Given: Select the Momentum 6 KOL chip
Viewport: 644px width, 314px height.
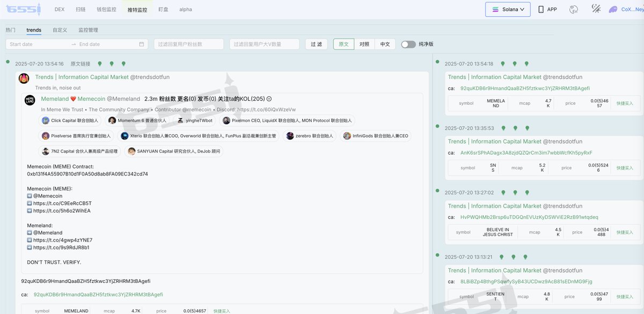Looking at the screenshot, I should tap(137, 121).
